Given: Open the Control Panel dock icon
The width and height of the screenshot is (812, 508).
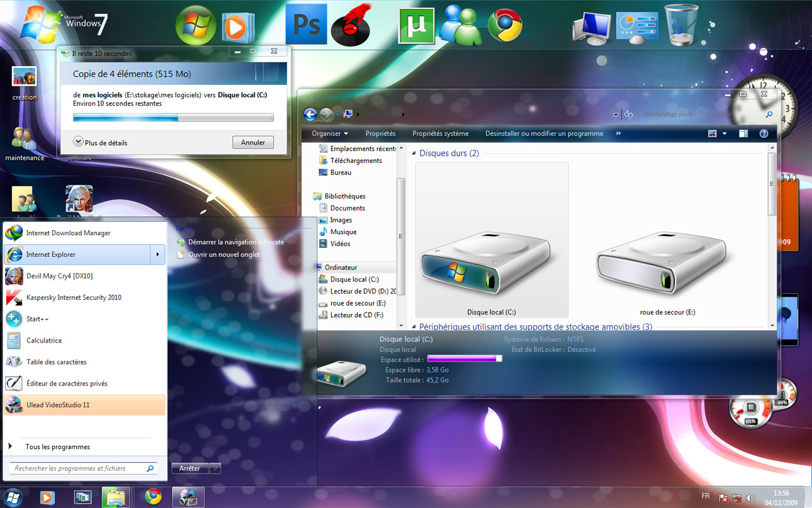Looking at the screenshot, I should click(x=637, y=27).
